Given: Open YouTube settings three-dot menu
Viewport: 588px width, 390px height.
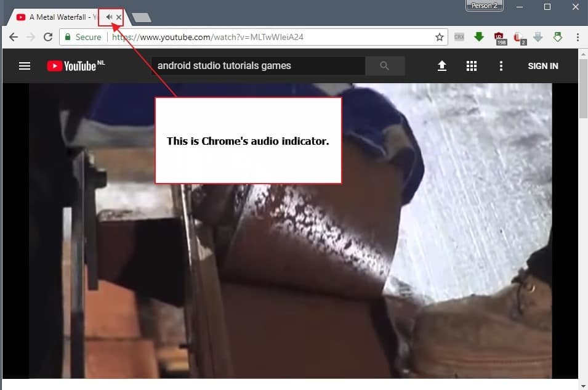Looking at the screenshot, I should tap(501, 66).
